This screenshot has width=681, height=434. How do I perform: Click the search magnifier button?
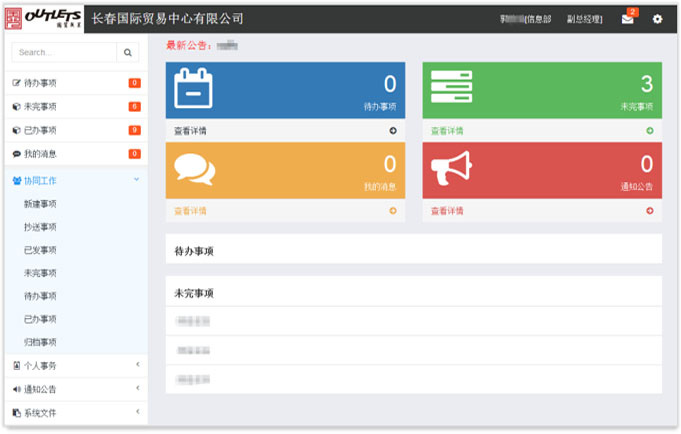(x=129, y=52)
